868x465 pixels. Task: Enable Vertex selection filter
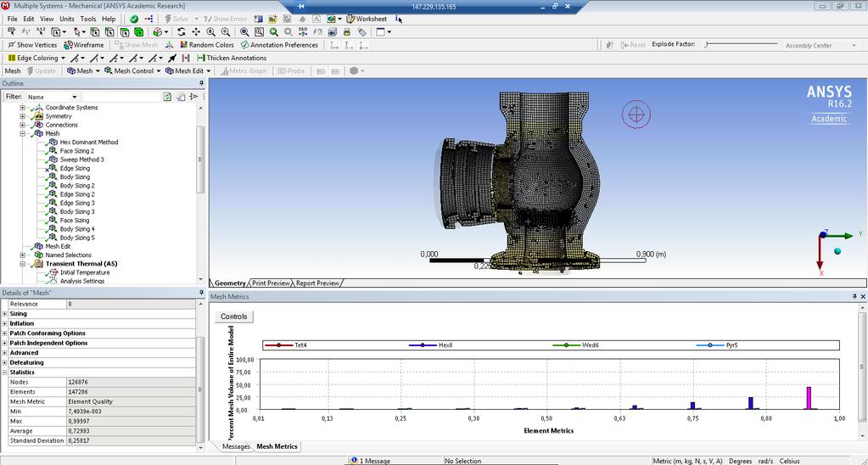(95, 31)
